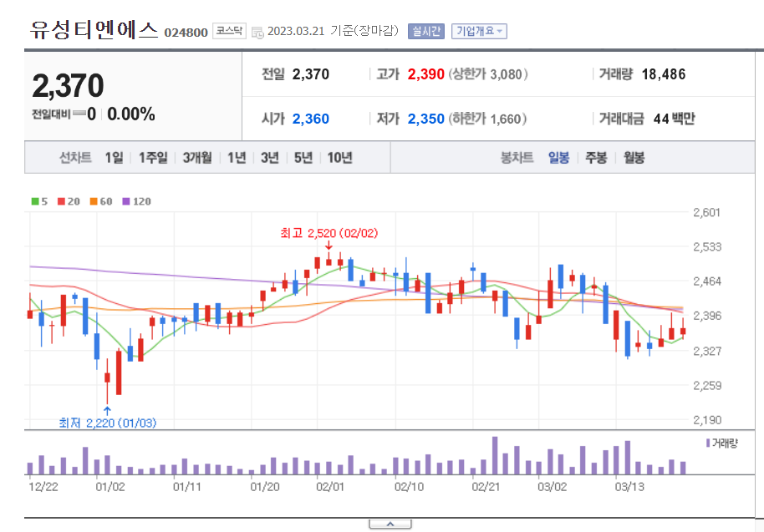Click the red 20-day moving average swatch
The height and width of the screenshot is (532, 764).
tap(61, 201)
